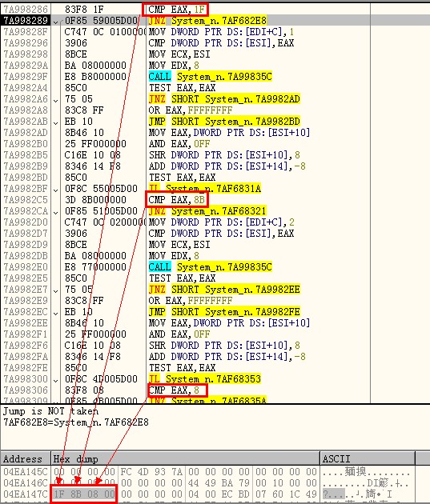The height and width of the screenshot is (504, 430).
Task: Click the CMP EAX,8B instruction
Action: pyautogui.click(x=177, y=200)
